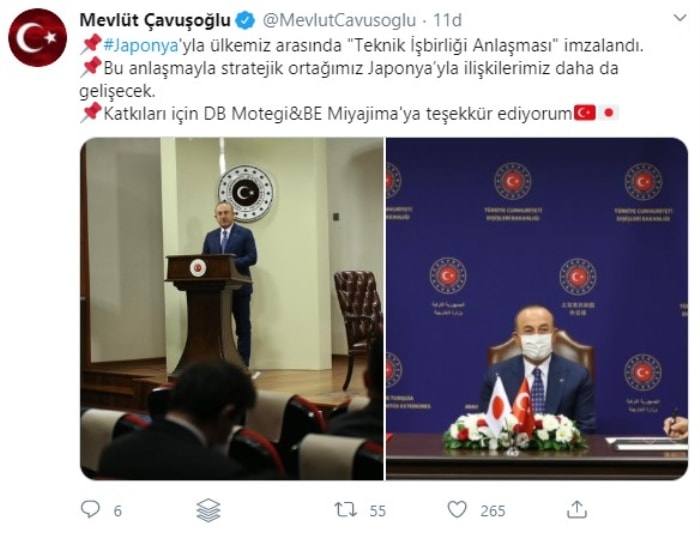Click the reply count 6
700x538 pixels.
[x=118, y=511]
